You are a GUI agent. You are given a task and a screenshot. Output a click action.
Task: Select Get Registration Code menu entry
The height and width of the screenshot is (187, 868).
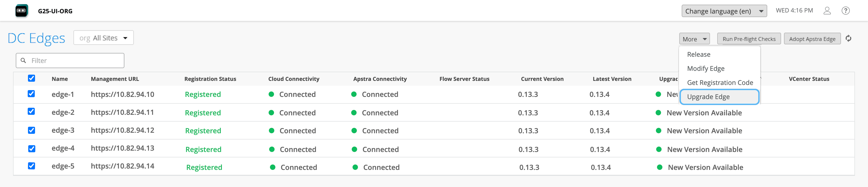(x=720, y=83)
